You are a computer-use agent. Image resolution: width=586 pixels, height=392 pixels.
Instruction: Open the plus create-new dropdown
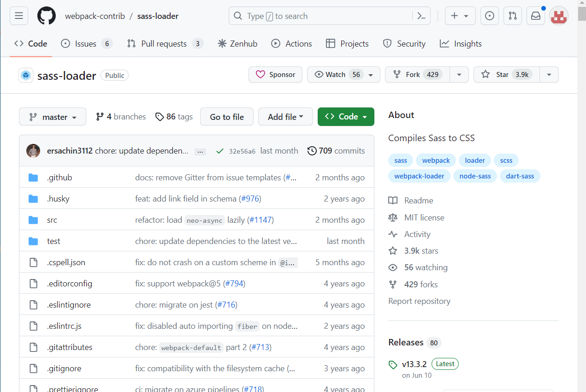point(460,16)
